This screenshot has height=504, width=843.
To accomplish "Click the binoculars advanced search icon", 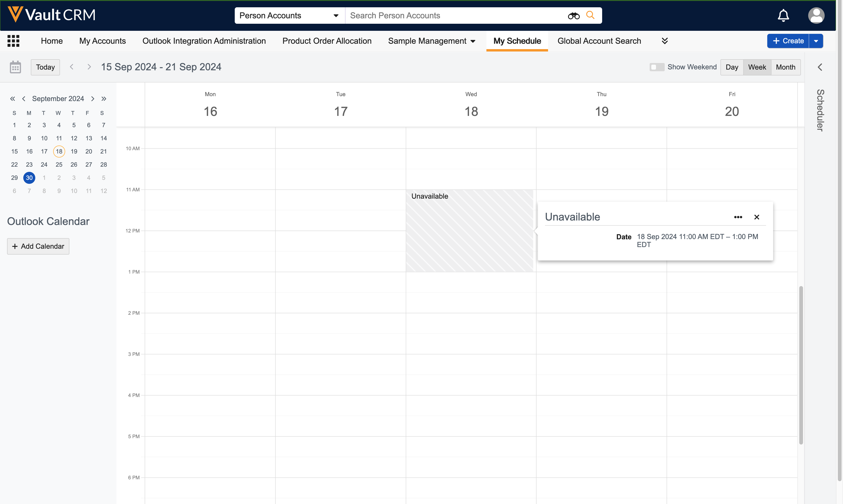I will [573, 16].
